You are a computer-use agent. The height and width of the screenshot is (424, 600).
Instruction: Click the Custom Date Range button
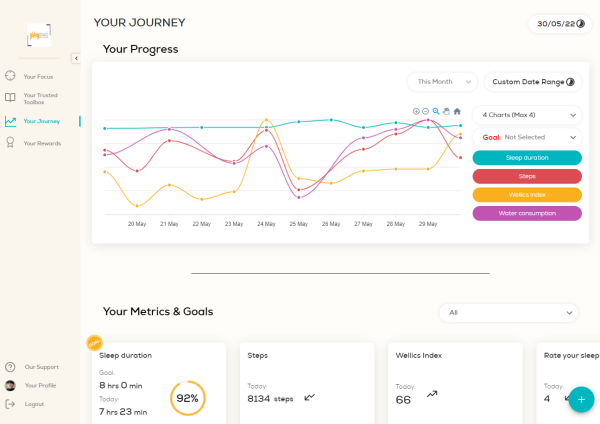click(533, 82)
